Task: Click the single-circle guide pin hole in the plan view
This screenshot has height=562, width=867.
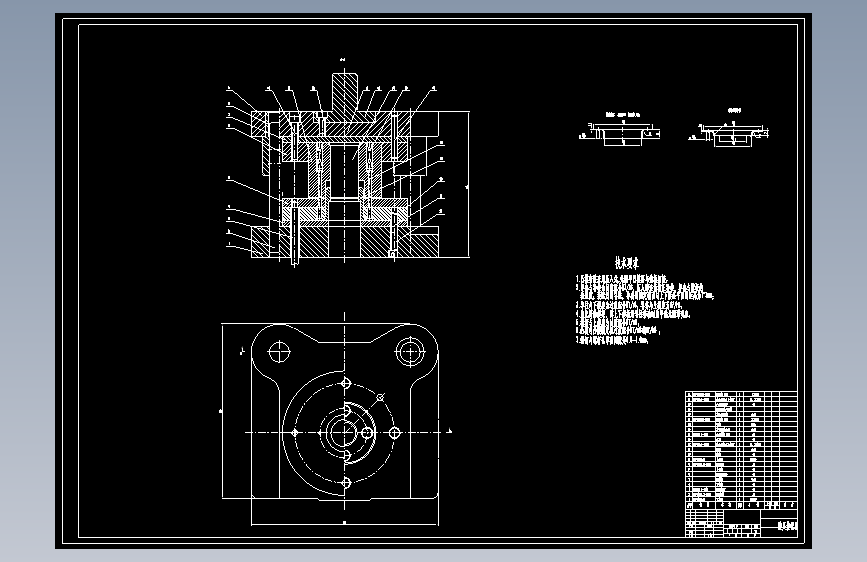Action: [x=279, y=352]
